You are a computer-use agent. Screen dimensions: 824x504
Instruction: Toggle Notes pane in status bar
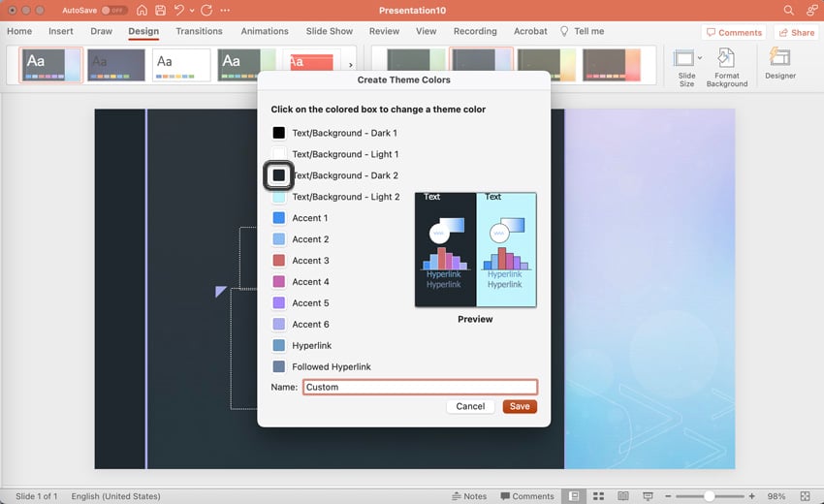pos(469,496)
